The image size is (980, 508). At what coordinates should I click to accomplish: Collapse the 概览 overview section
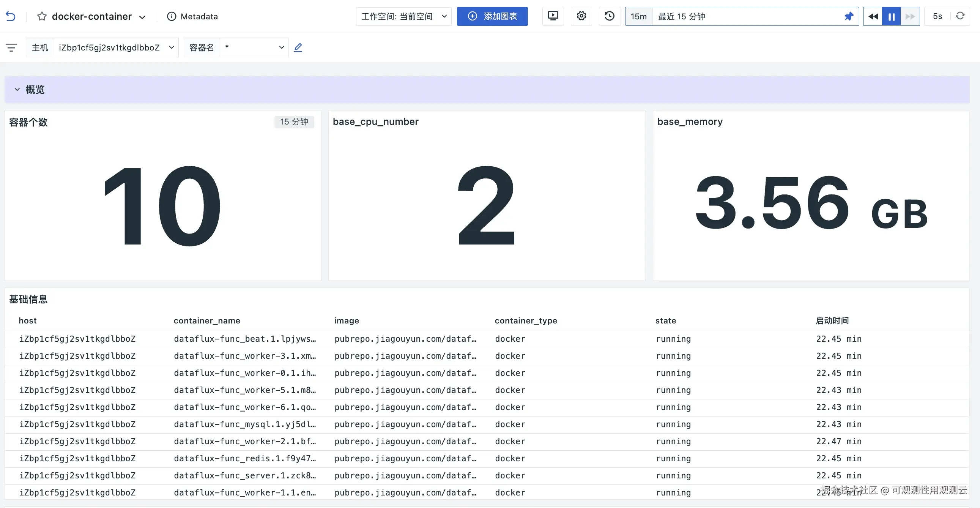17,90
